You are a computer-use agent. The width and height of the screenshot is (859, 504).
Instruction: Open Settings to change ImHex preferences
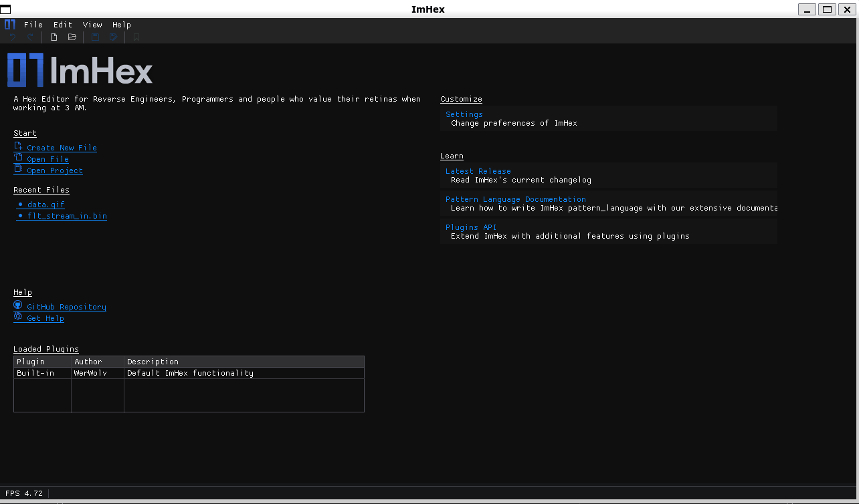pyautogui.click(x=464, y=114)
